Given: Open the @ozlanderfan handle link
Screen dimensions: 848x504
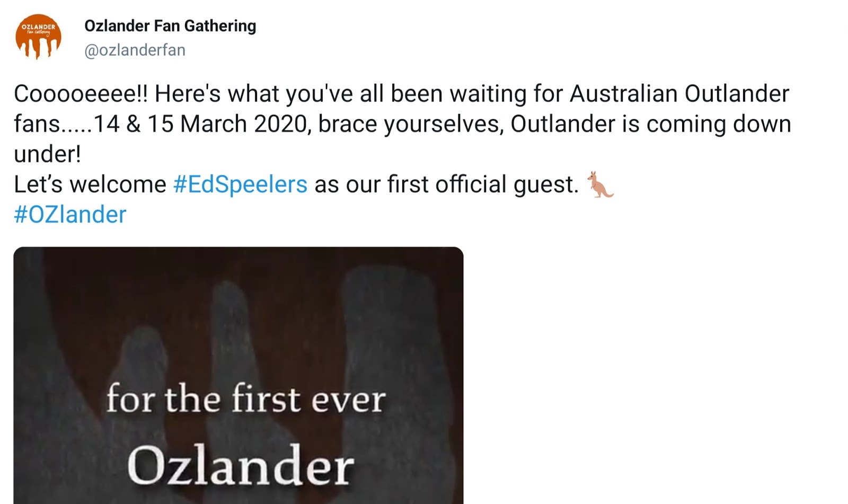Looking at the screenshot, I should pyautogui.click(x=135, y=50).
